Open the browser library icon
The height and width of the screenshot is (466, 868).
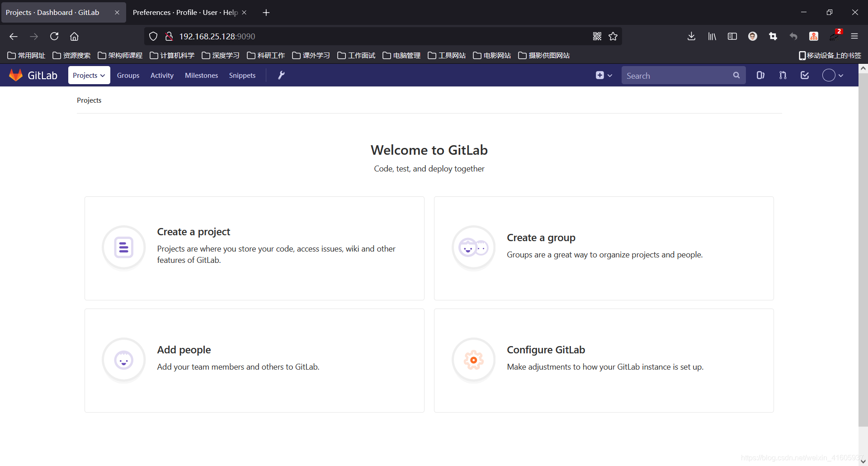[x=712, y=36]
